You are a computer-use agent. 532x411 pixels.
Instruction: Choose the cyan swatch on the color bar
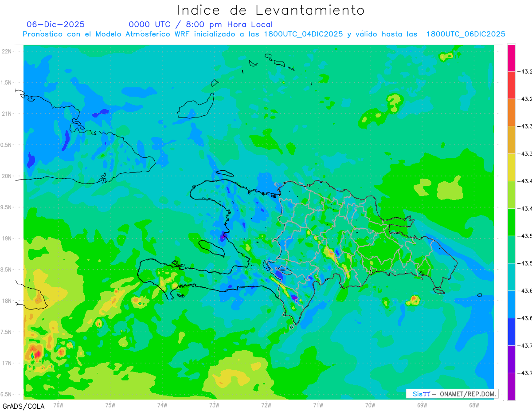511,277
